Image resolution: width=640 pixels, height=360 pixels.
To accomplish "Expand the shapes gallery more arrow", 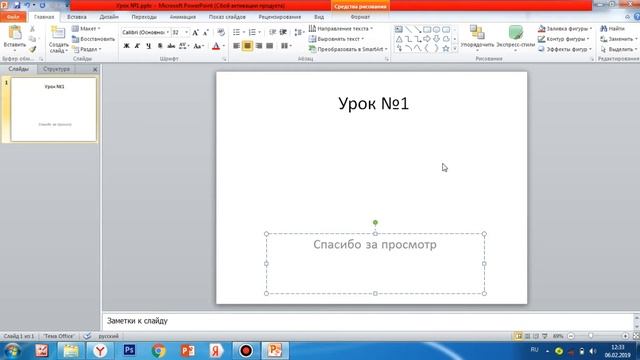I will pyautogui.click(x=455, y=49).
